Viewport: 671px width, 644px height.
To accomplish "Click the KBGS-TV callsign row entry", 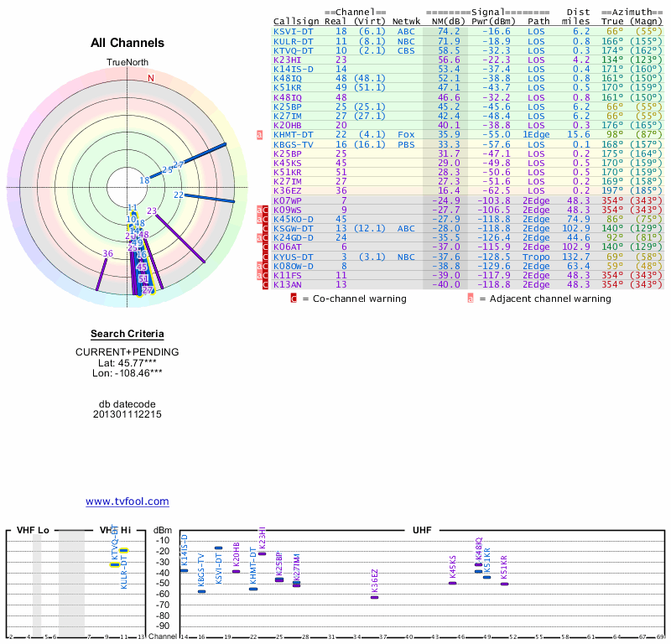I will click(293, 143).
